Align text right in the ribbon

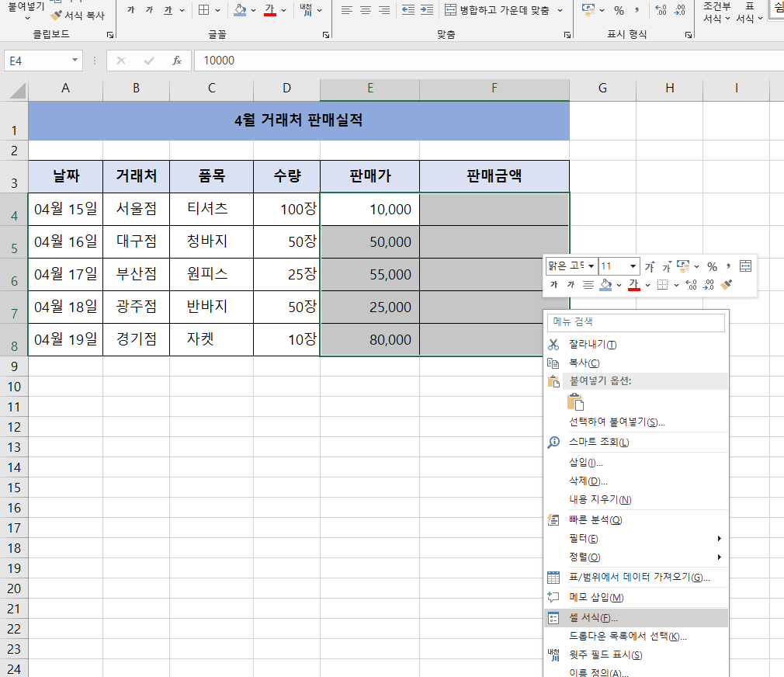384,10
